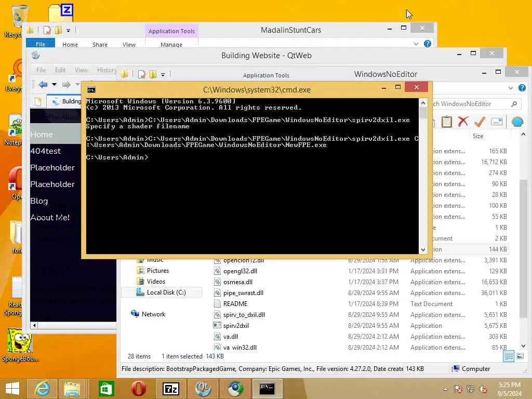Screen dimensions: 532x399
Task: Open File tab in MadalinStuntCars window
Action: click(41, 44)
